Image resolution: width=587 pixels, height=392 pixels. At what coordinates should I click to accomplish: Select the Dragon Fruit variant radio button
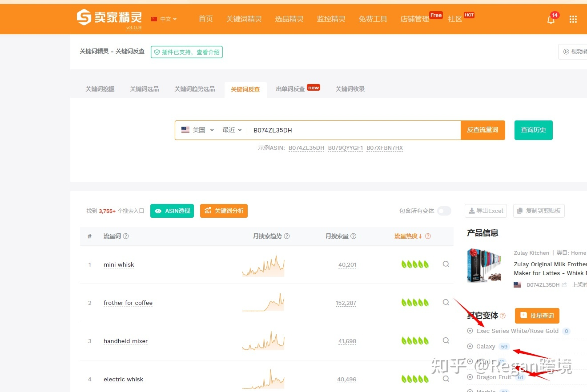(x=470, y=377)
